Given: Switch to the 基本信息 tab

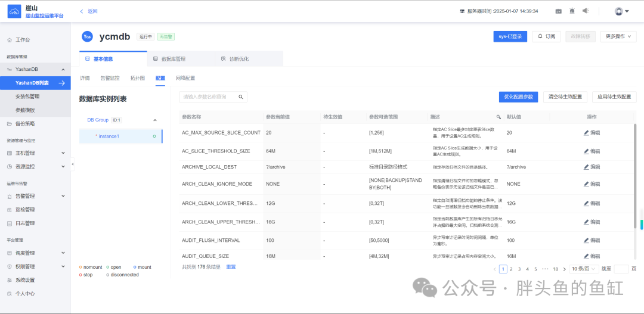Looking at the screenshot, I should pos(113,59).
